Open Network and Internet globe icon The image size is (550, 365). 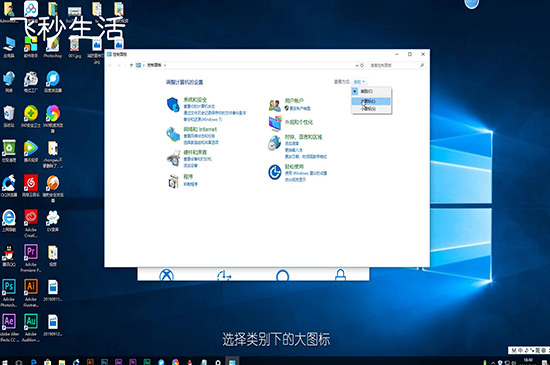(x=173, y=134)
